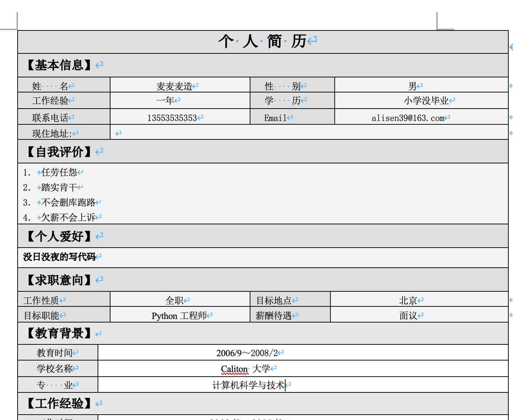
Task: Click list item 欠薪不会上诉
Action: [x=68, y=218]
